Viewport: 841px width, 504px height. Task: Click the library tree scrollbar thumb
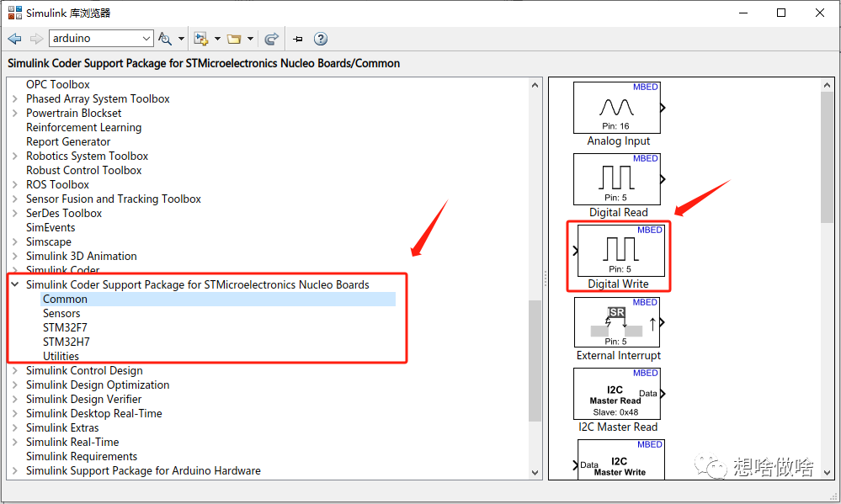coord(535,361)
